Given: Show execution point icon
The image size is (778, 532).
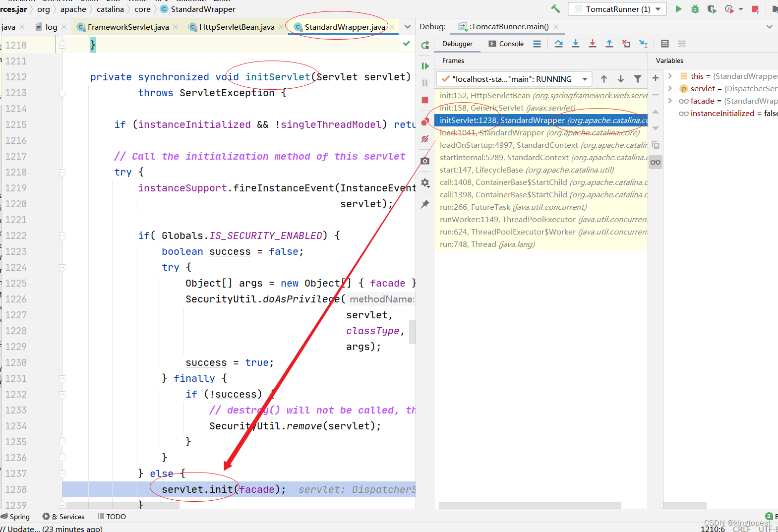Looking at the screenshot, I should click(x=537, y=44).
